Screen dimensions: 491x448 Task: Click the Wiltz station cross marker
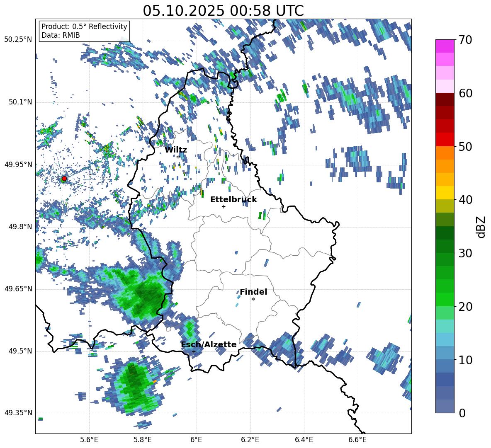(178, 157)
